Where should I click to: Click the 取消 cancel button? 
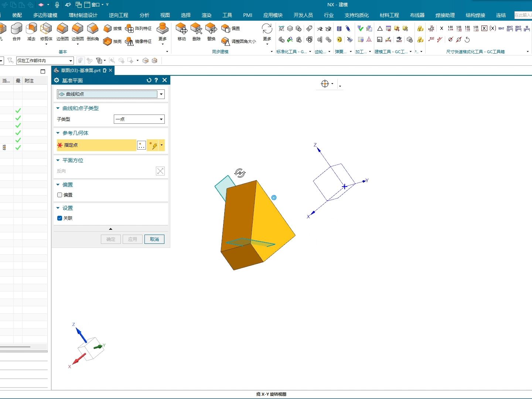point(154,239)
